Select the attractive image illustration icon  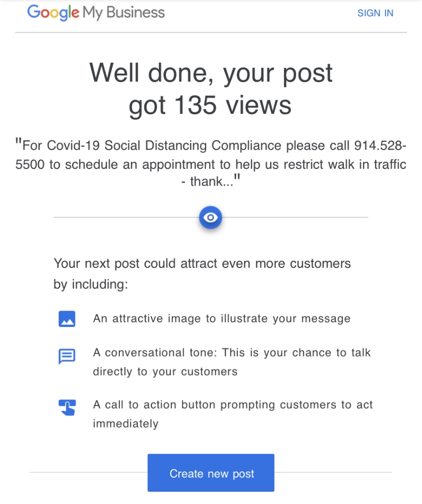tap(67, 318)
